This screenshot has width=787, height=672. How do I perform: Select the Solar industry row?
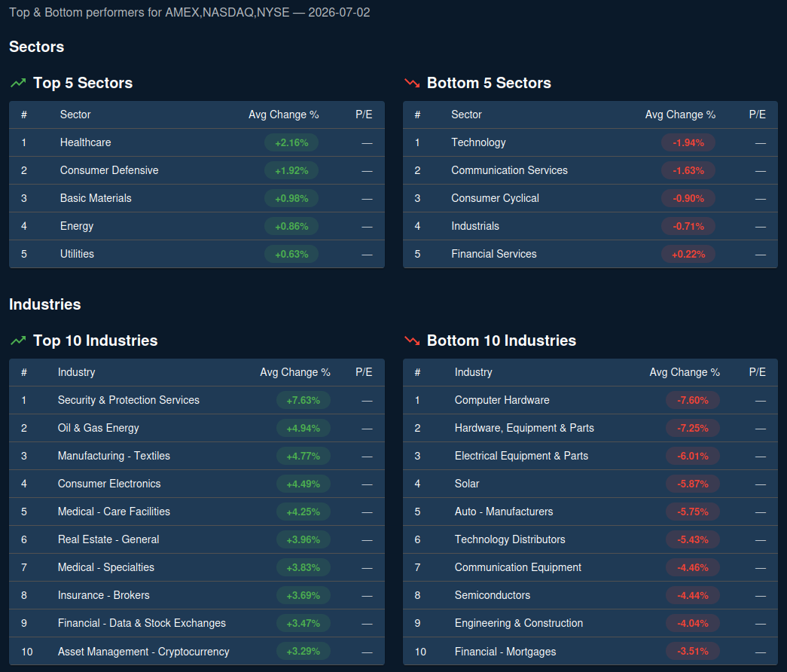tap(590, 484)
